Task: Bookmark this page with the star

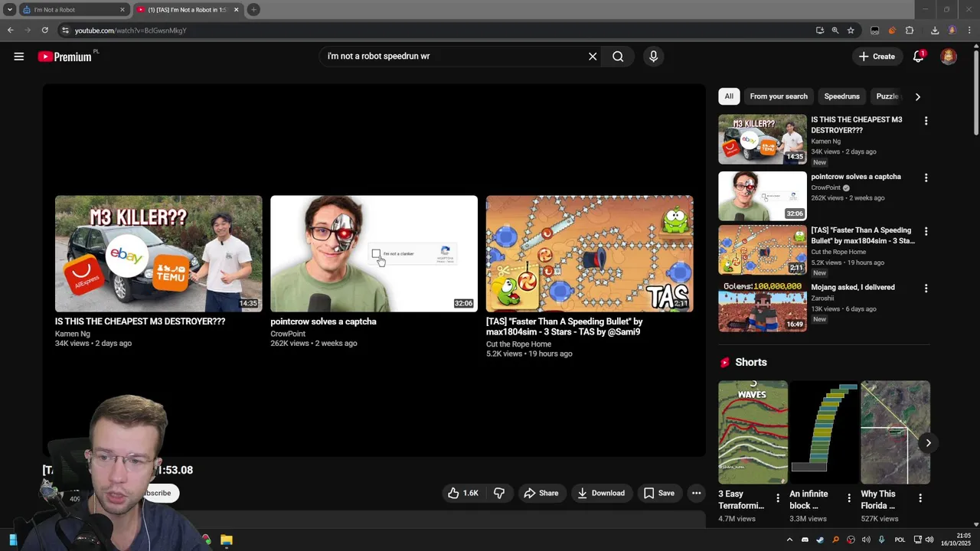Action: tap(851, 31)
